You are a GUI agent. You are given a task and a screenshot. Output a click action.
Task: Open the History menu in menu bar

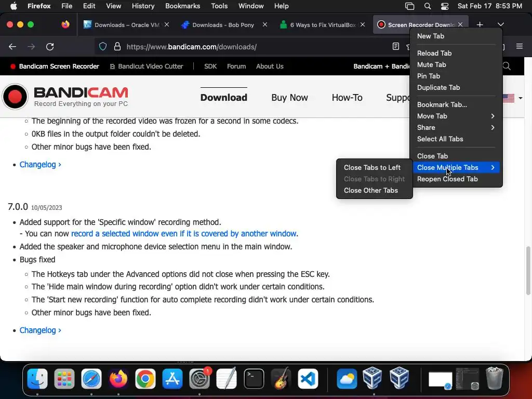(143, 6)
